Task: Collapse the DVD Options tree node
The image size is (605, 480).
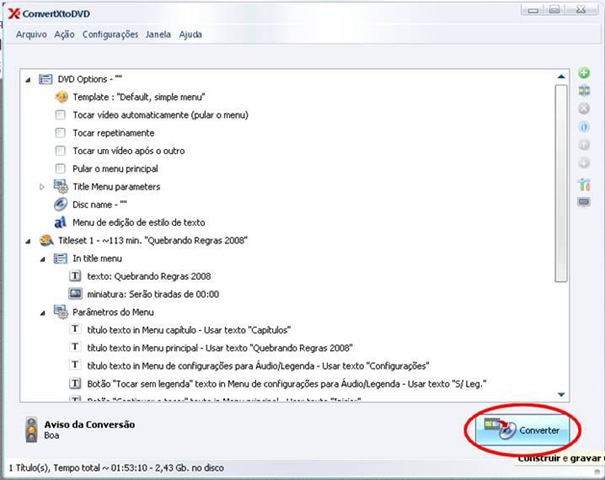Action: pyautogui.click(x=28, y=80)
